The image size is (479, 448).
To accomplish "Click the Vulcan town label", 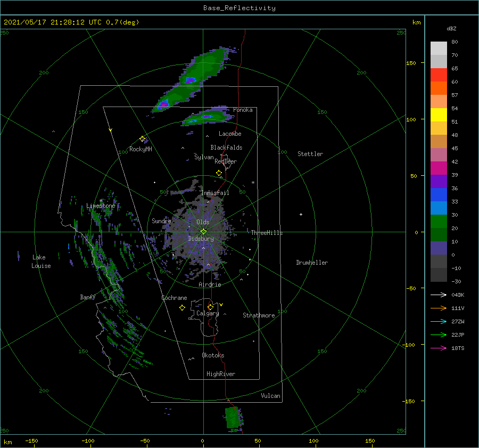I will (270, 396).
